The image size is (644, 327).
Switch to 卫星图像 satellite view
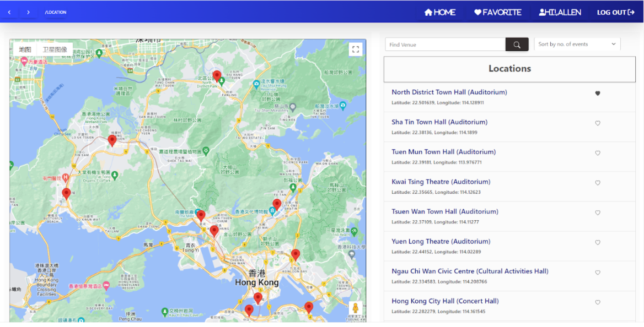pos(55,49)
